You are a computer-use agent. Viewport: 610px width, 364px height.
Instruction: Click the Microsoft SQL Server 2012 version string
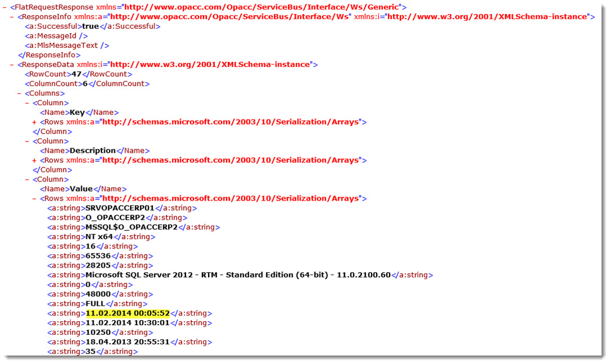238,275
